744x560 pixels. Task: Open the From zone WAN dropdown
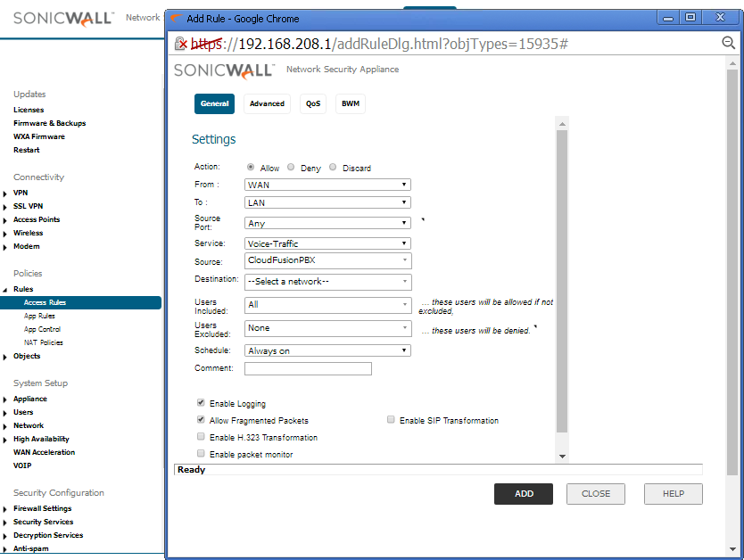coord(327,185)
